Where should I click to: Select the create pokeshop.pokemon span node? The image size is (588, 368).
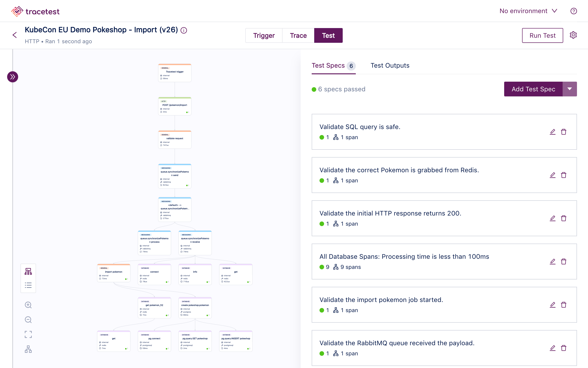(195, 308)
